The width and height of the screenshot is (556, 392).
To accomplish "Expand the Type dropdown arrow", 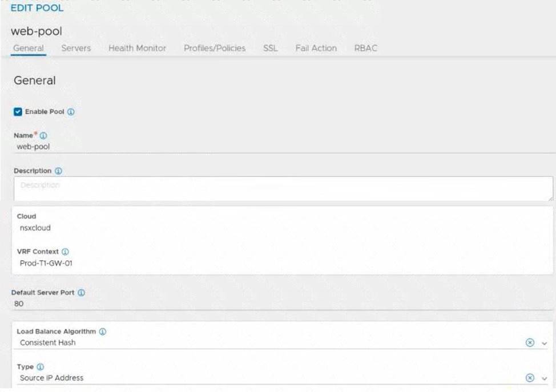I will tap(544, 378).
